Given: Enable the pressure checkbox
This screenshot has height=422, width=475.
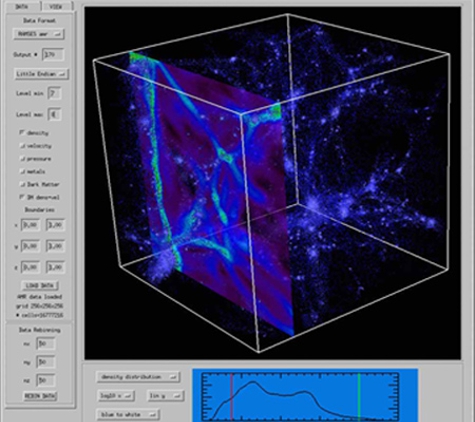Looking at the screenshot, I should pyautogui.click(x=22, y=159).
